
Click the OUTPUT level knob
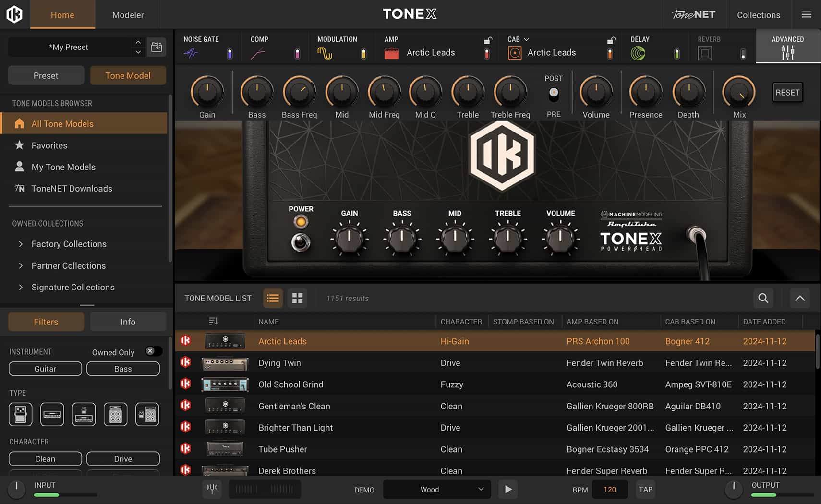coord(734,489)
